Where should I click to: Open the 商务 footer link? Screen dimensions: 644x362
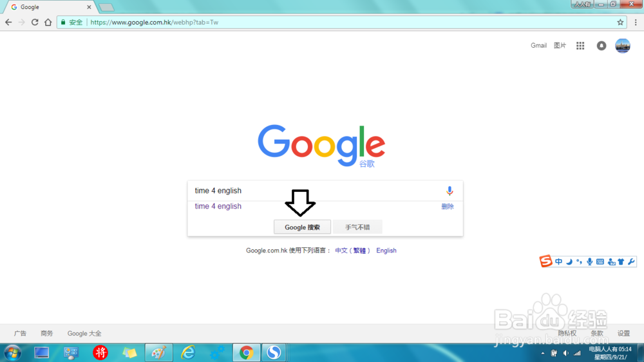[47, 333]
